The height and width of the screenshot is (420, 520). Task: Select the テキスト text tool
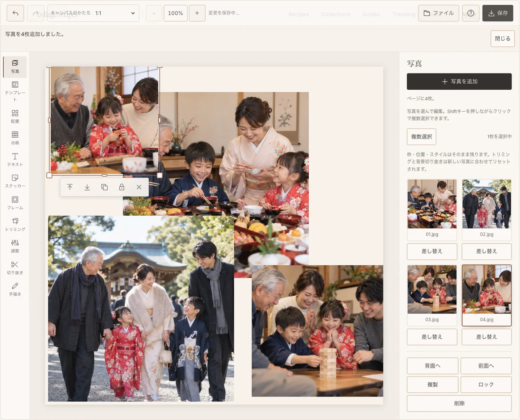[15, 159]
